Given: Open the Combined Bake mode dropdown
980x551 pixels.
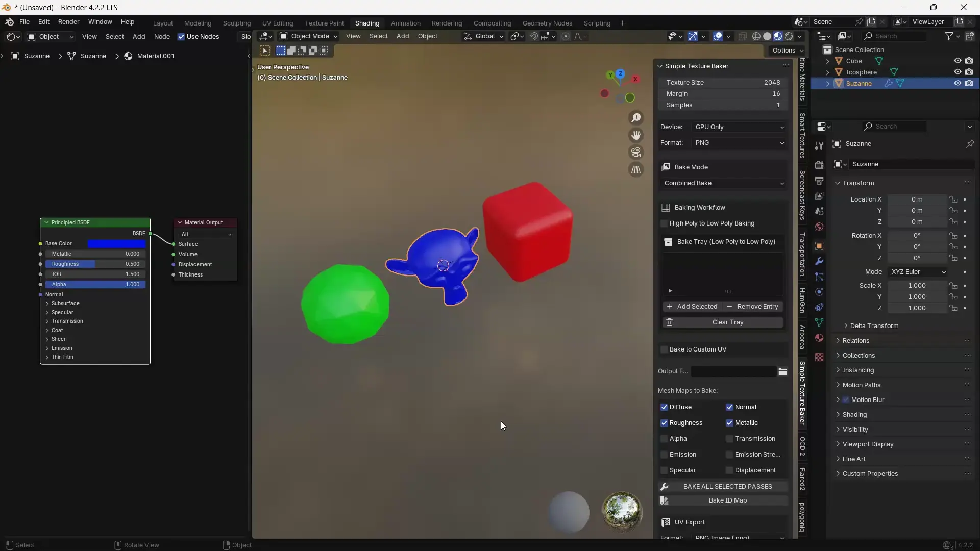Looking at the screenshot, I should coord(723,183).
